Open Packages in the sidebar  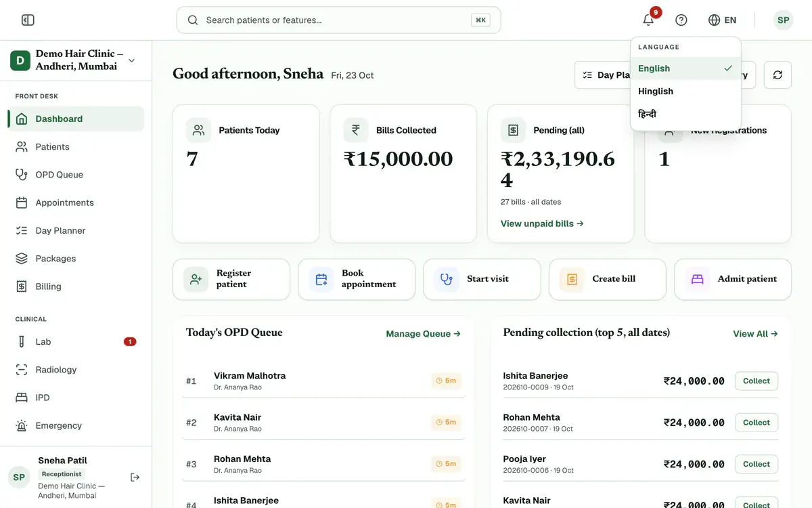76,259
